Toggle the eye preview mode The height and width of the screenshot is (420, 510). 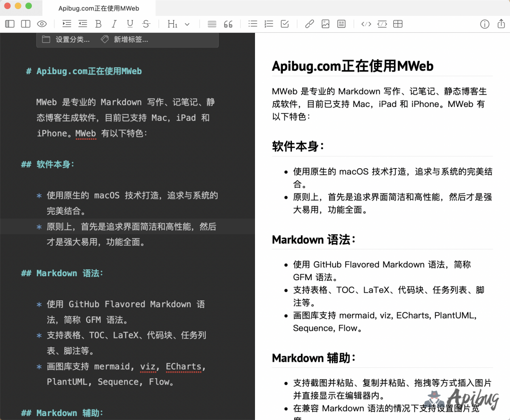pyautogui.click(x=42, y=24)
